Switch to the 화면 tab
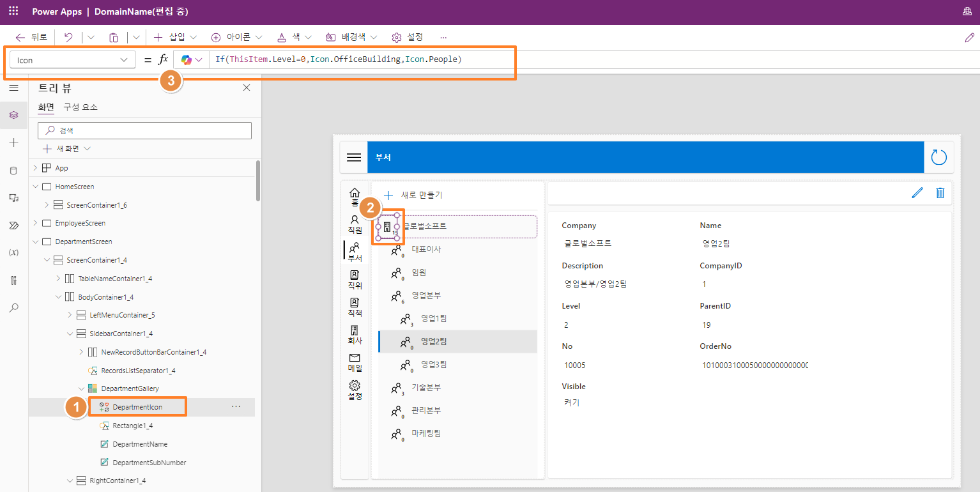980x492 pixels. (x=46, y=107)
